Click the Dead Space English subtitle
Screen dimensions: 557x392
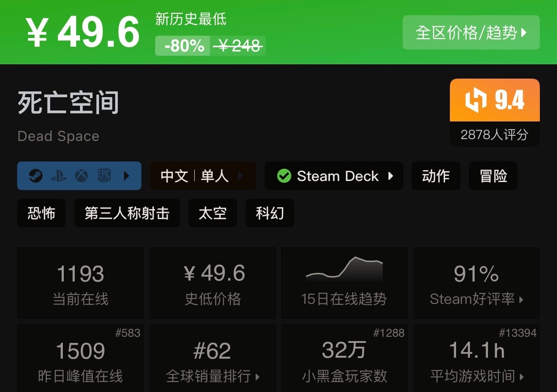click(x=59, y=136)
